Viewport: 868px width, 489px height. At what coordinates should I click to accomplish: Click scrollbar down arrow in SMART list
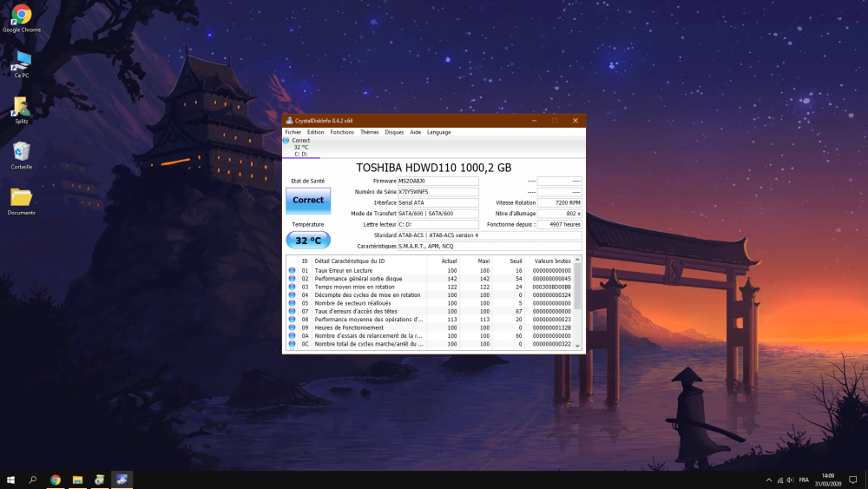(x=578, y=346)
